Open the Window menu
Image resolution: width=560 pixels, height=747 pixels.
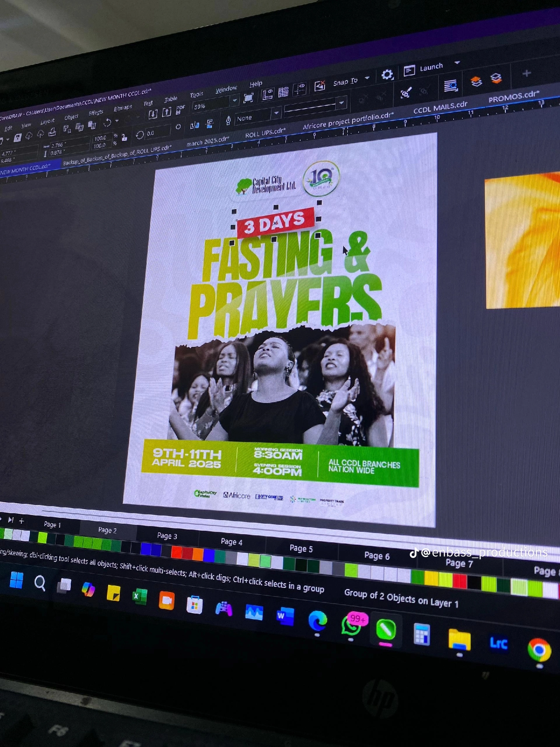[226, 89]
